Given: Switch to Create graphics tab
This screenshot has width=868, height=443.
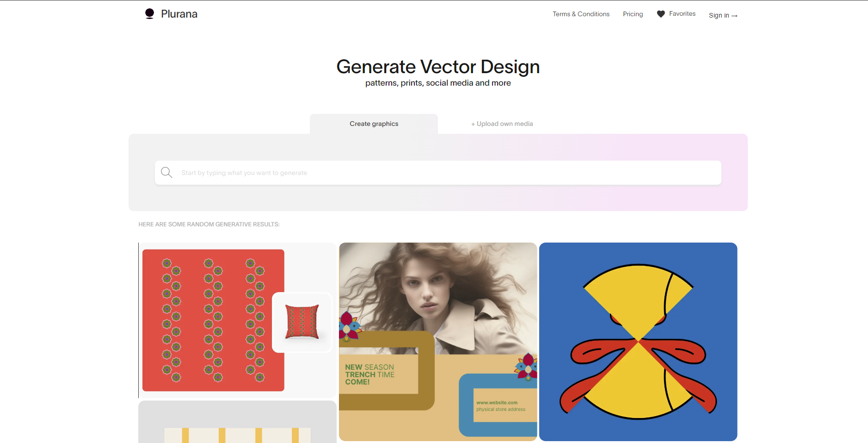Looking at the screenshot, I should (374, 124).
